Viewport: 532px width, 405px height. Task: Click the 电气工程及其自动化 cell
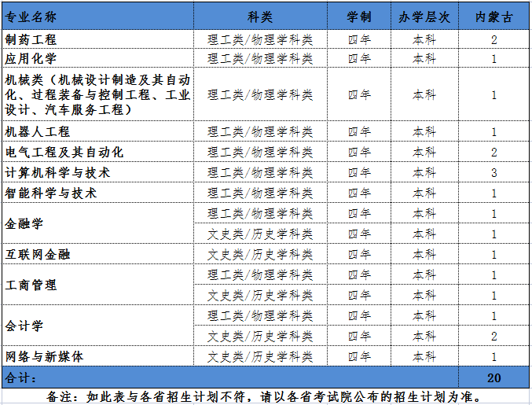pyautogui.click(x=98, y=152)
